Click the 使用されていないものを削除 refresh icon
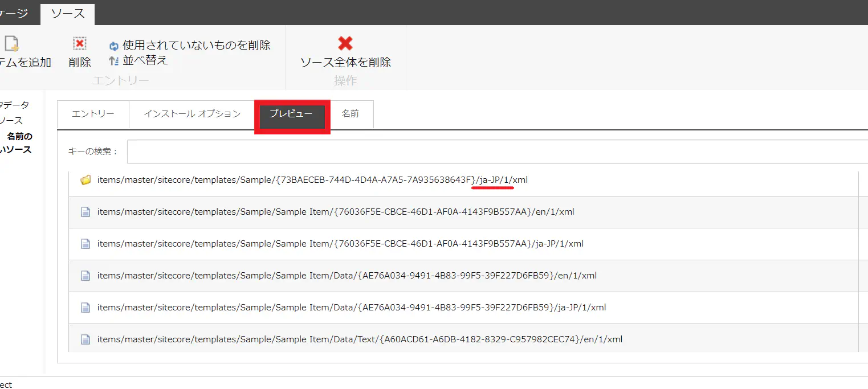The height and width of the screenshot is (389, 868). click(113, 46)
